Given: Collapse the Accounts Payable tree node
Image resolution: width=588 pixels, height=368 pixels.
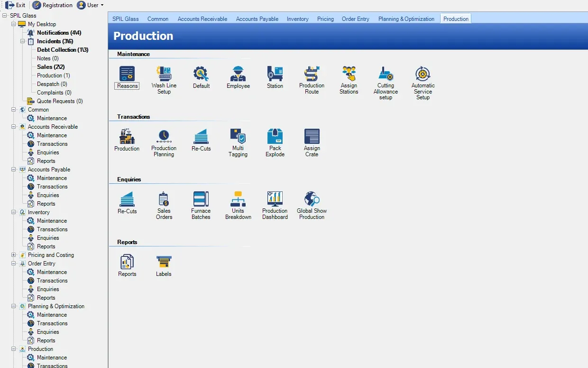Looking at the screenshot, I should [x=14, y=170].
